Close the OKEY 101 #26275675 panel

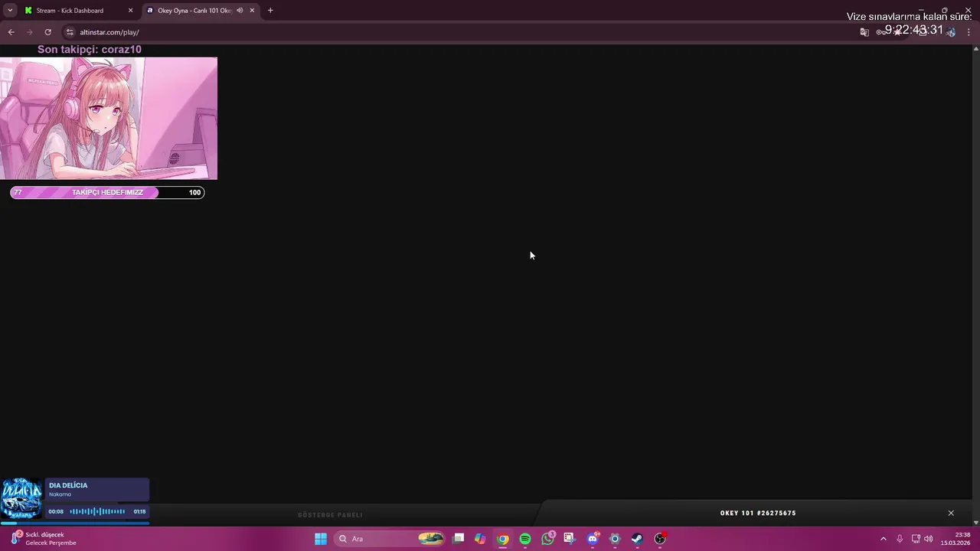(x=951, y=513)
